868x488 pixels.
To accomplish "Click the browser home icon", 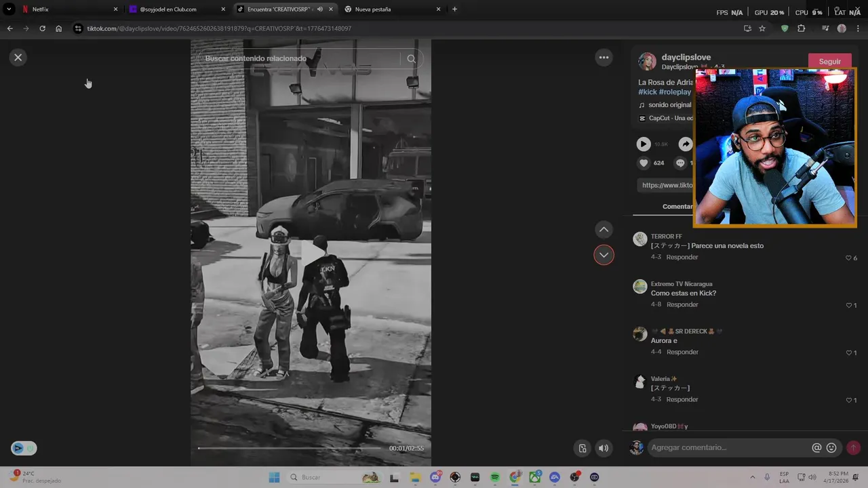I will pos(59,28).
